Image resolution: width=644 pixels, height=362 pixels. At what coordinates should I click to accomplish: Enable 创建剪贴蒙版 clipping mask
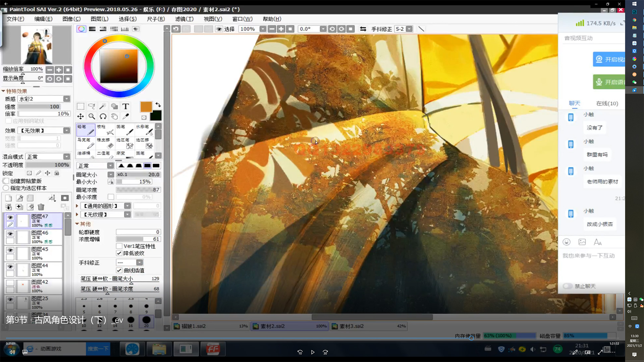point(6,181)
